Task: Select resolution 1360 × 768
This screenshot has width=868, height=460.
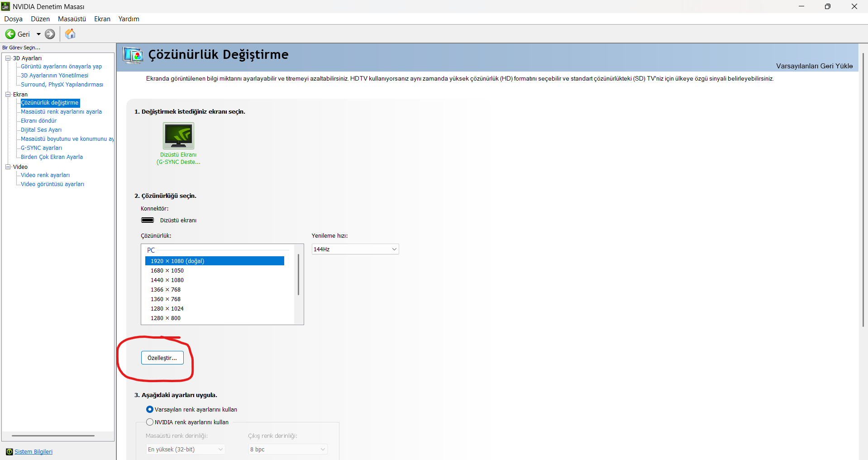Action: (x=215, y=299)
